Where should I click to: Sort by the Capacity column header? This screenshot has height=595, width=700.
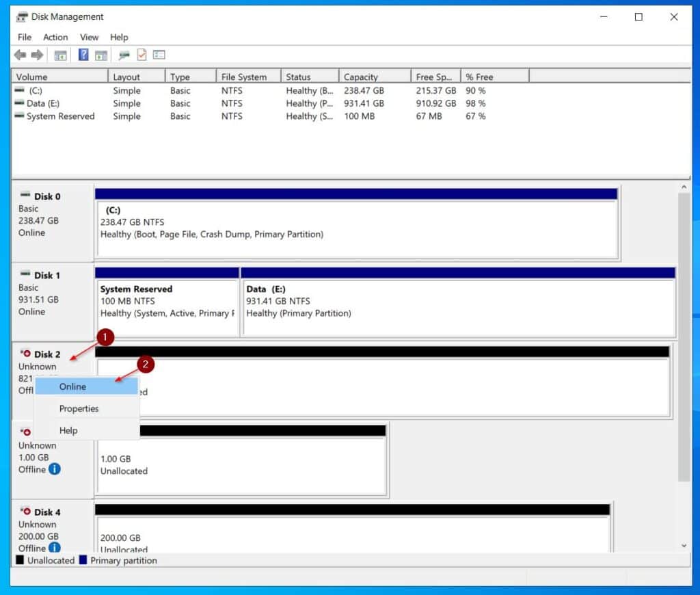tap(375, 77)
